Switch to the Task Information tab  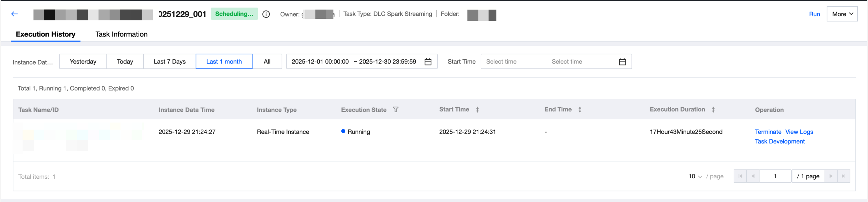click(121, 35)
